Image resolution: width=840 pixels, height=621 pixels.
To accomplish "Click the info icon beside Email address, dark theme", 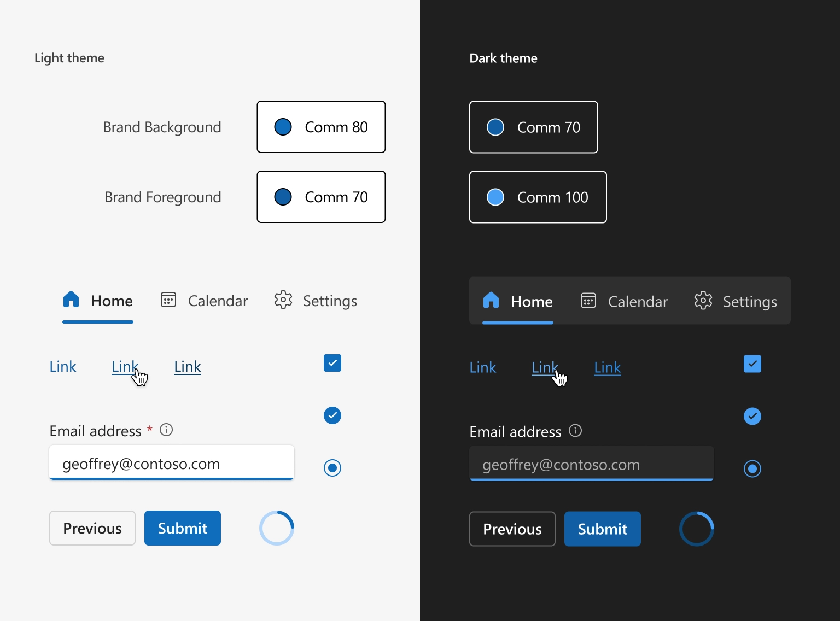I will pos(575,431).
